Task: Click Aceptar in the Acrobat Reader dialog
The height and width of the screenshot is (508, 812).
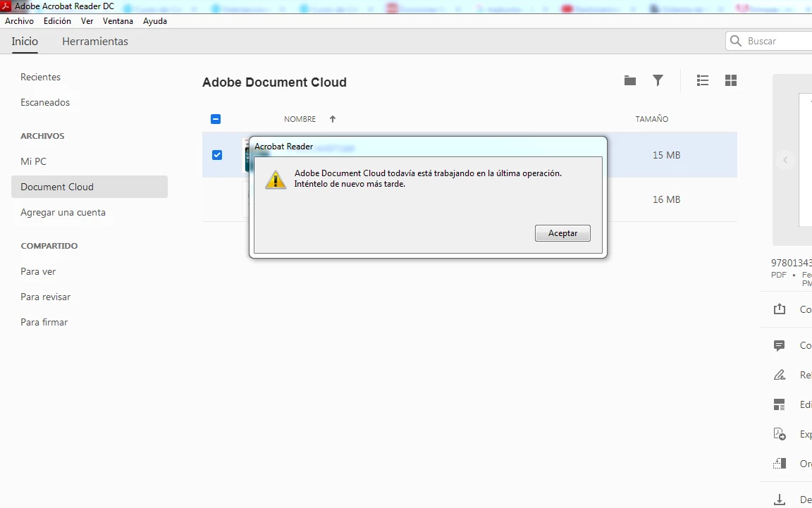Action: point(562,233)
